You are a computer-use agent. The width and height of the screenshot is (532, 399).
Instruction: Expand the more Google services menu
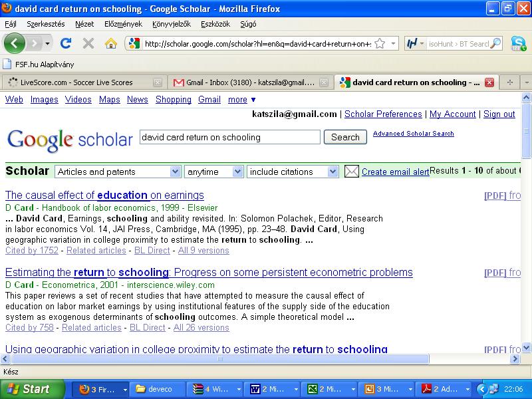[x=241, y=99]
